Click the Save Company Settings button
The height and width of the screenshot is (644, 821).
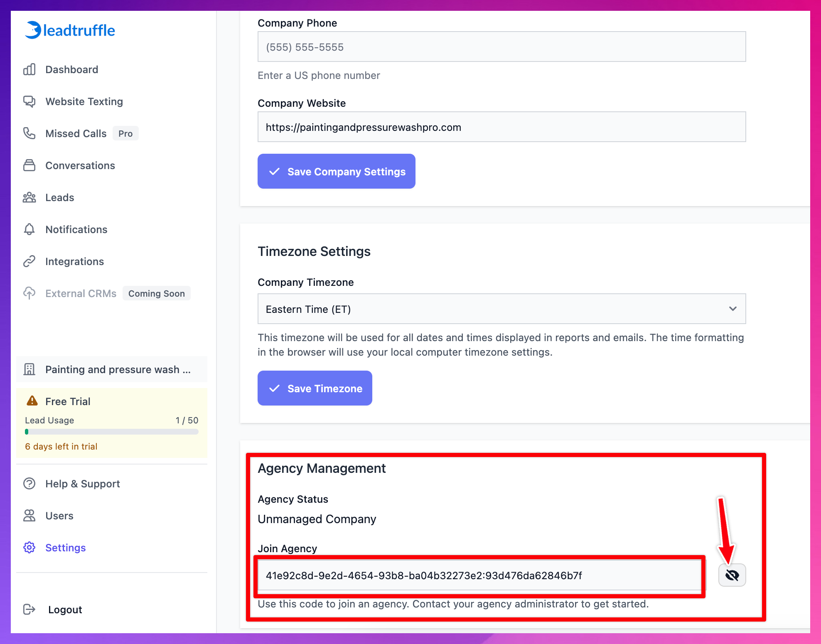click(x=336, y=171)
